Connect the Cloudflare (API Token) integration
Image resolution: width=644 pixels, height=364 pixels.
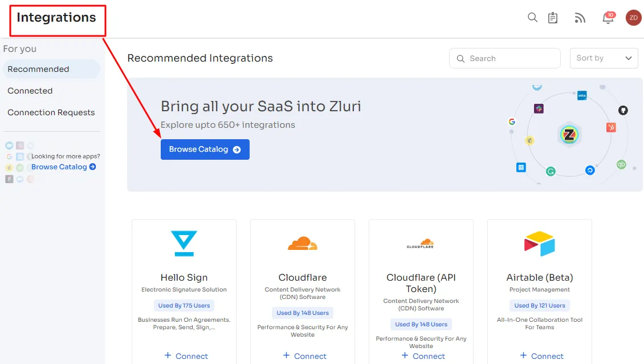tap(423, 356)
